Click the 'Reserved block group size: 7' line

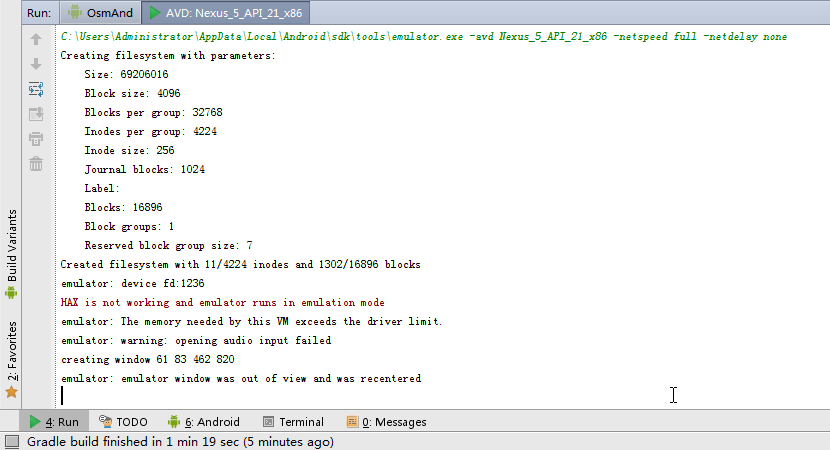pyautogui.click(x=168, y=246)
